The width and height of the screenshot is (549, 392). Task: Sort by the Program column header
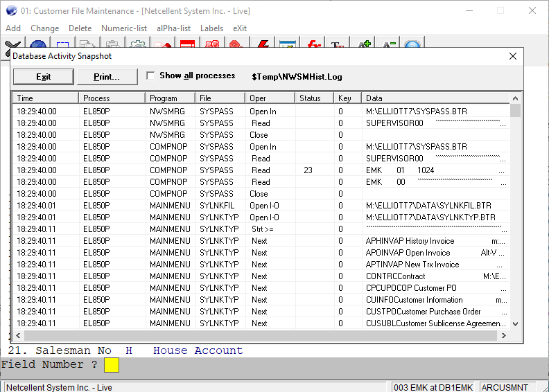click(170, 98)
